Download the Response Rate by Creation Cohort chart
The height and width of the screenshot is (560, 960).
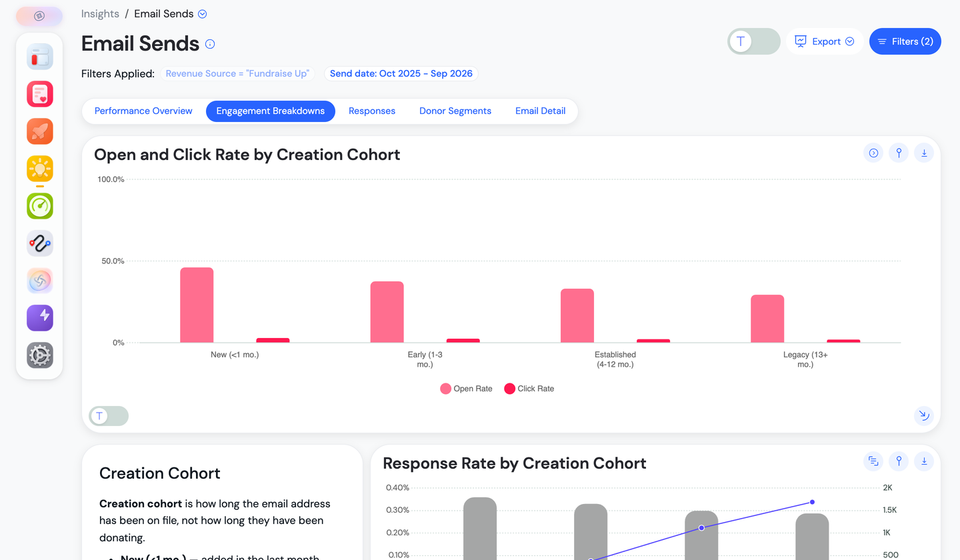(924, 461)
